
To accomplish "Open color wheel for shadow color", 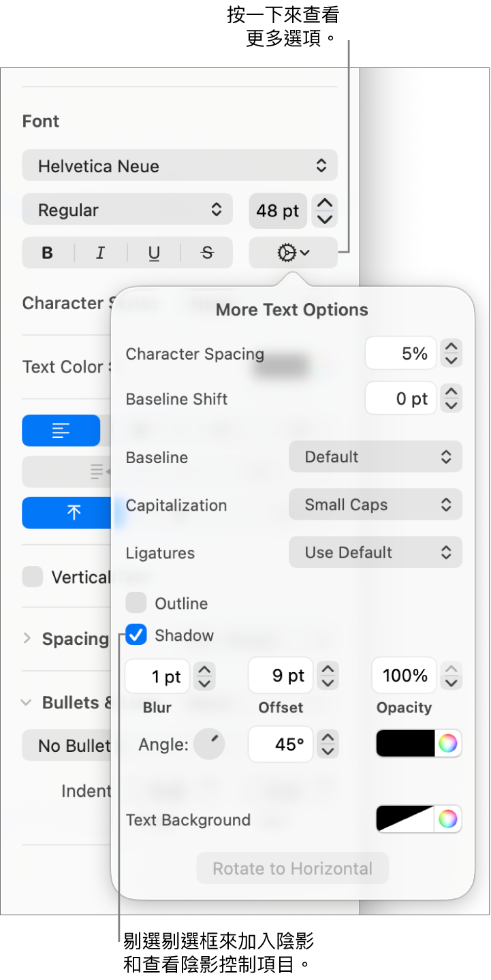I will click(447, 744).
